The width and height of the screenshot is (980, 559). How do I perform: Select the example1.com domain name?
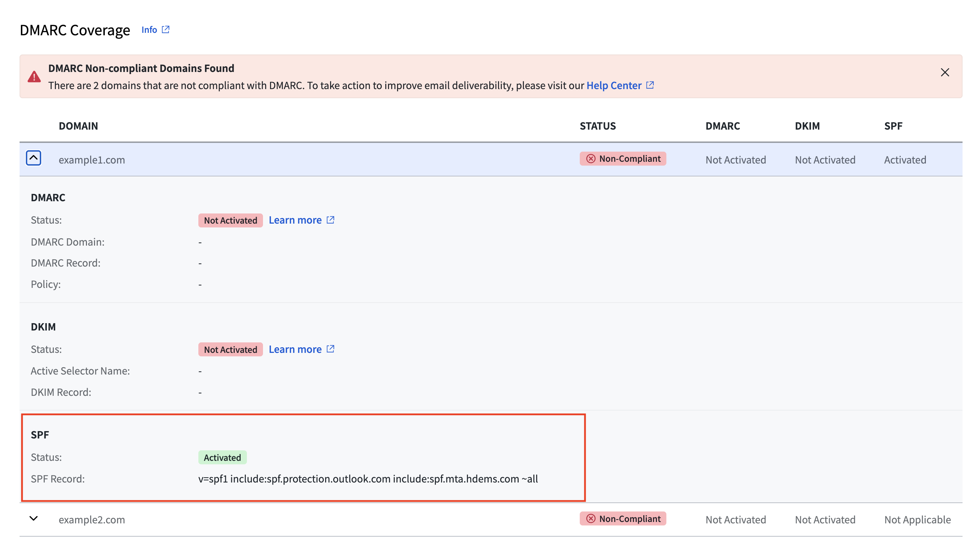[92, 160]
